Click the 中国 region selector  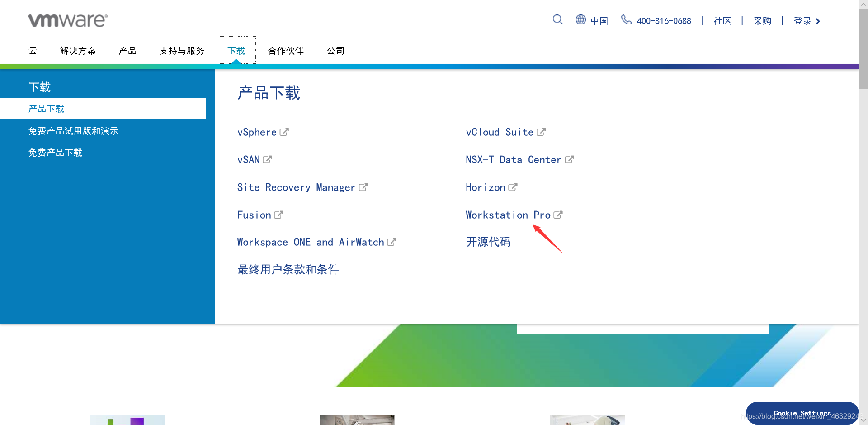[599, 21]
